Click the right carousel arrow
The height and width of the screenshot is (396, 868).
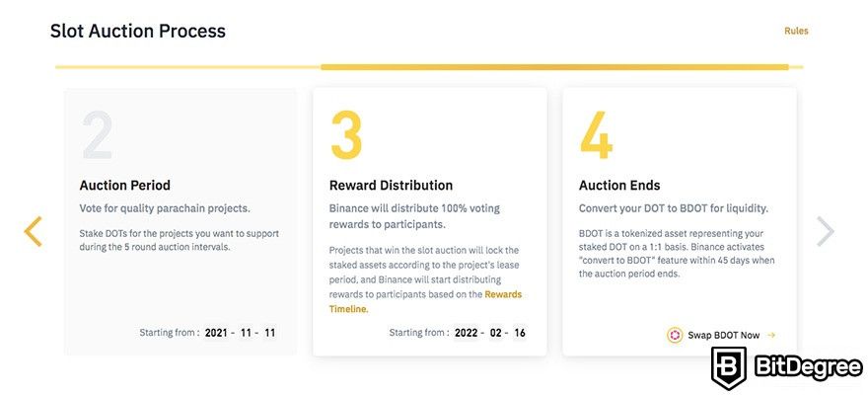tap(825, 231)
